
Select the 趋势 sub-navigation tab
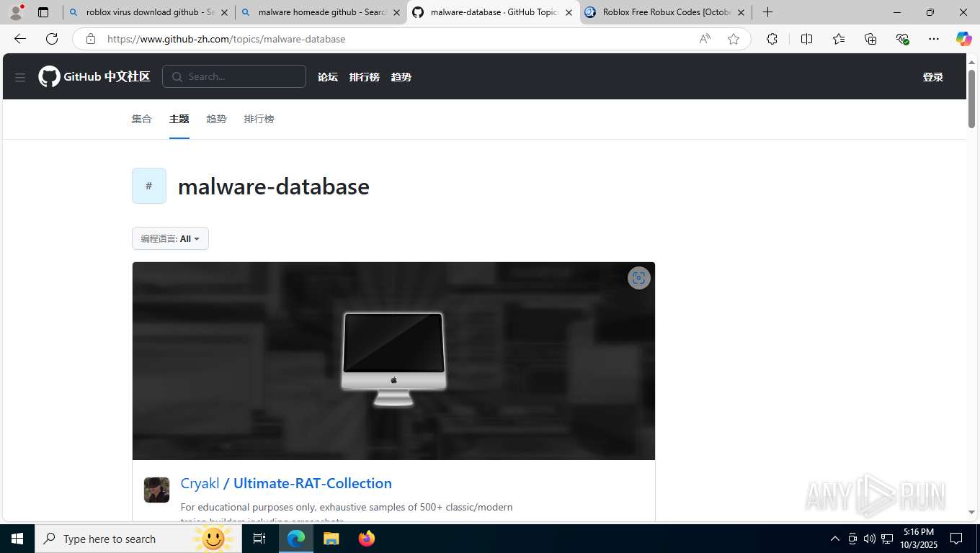pyautogui.click(x=216, y=119)
